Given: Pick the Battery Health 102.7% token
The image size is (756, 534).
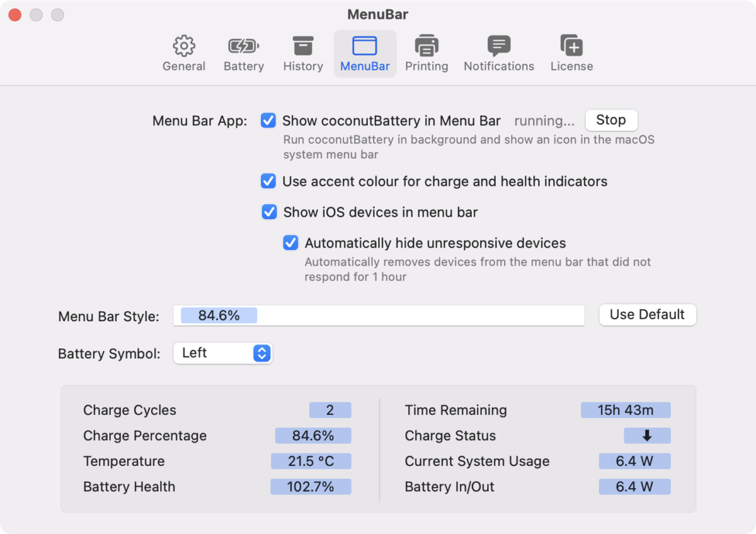Looking at the screenshot, I should point(311,487).
